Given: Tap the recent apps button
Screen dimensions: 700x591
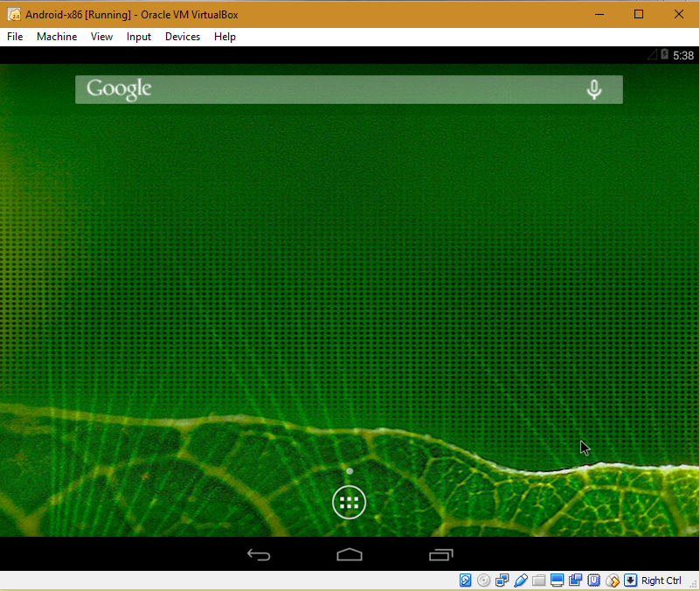Looking at the screenshot, I should (441, 554).
